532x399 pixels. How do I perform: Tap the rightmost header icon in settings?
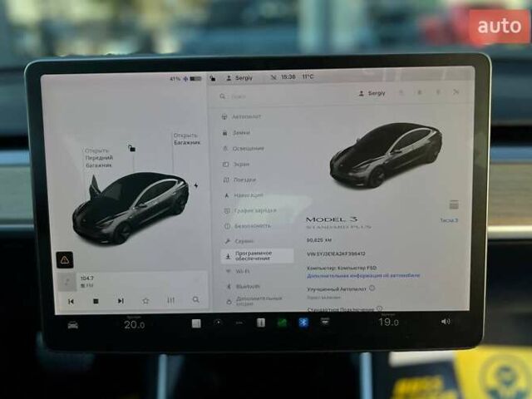click(456, 92)
